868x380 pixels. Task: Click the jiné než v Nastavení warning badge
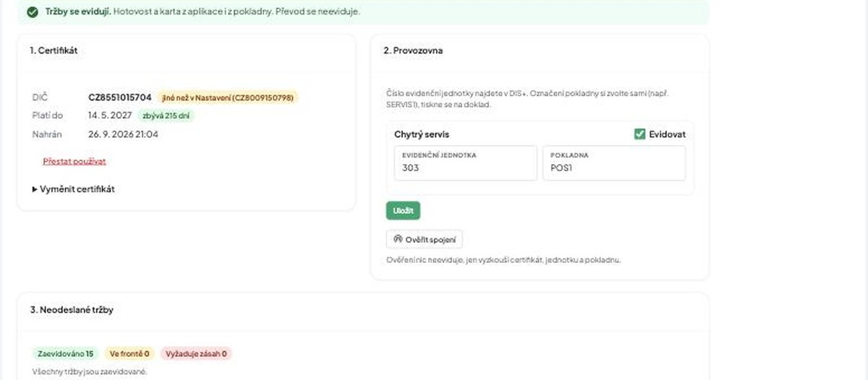(228, 97)
